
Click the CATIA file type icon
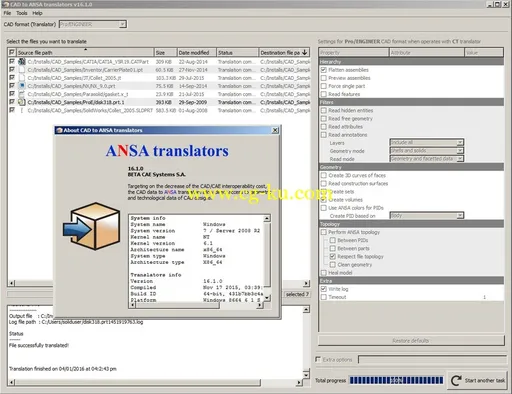(x=22, y=62)
